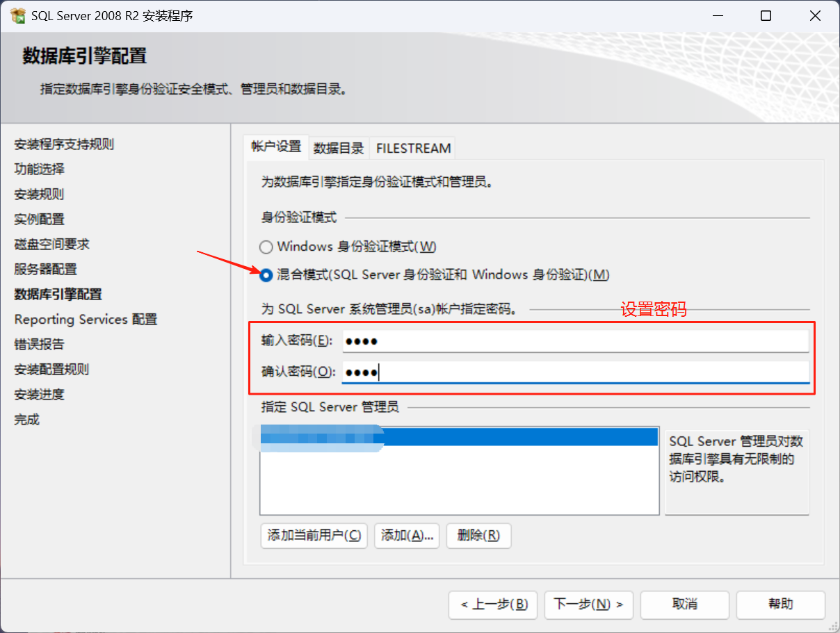
Task: Click 服务器配置 step in sidebar
Action: (46, 270)
